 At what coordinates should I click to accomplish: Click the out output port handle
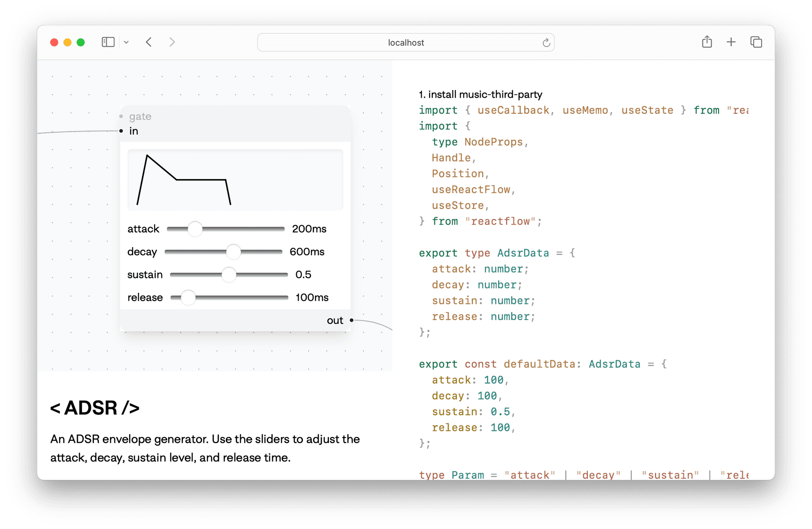pyautogui.click(x=351, y=321)
